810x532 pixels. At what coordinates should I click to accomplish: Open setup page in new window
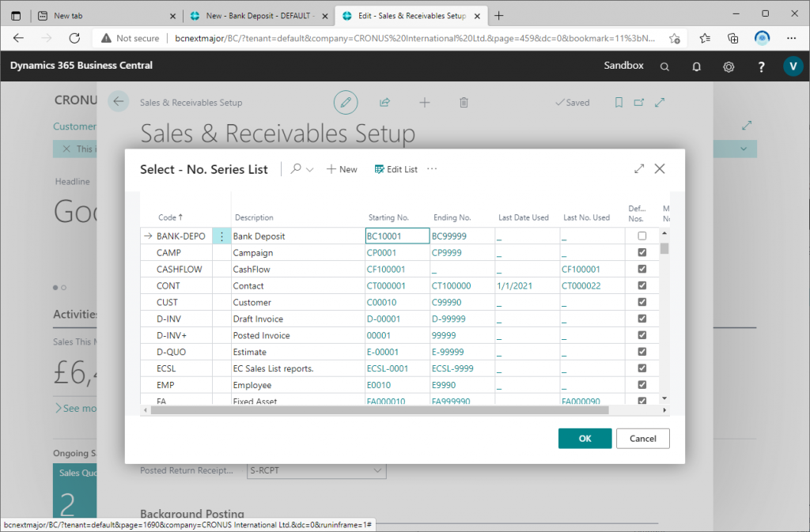point(639,102)
